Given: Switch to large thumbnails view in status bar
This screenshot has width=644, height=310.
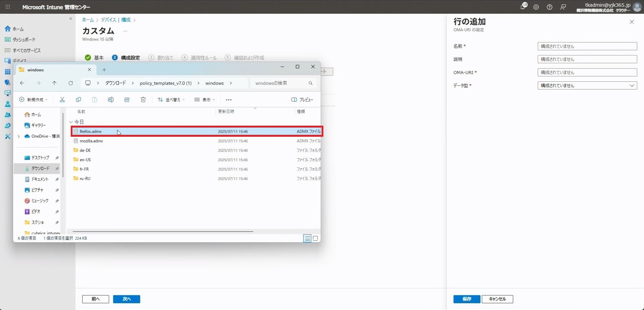Looking at the screenshot, I should point(315,238).
